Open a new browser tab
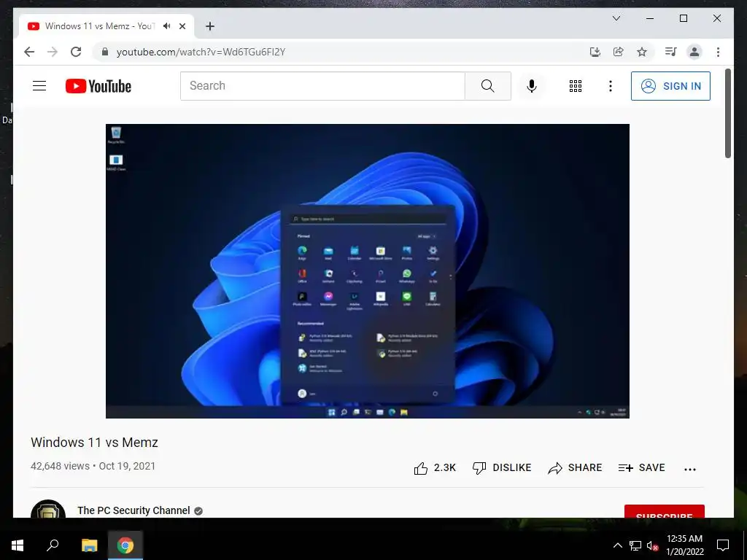This screenshot has width=747, height=560. click(x=210, y=26)
